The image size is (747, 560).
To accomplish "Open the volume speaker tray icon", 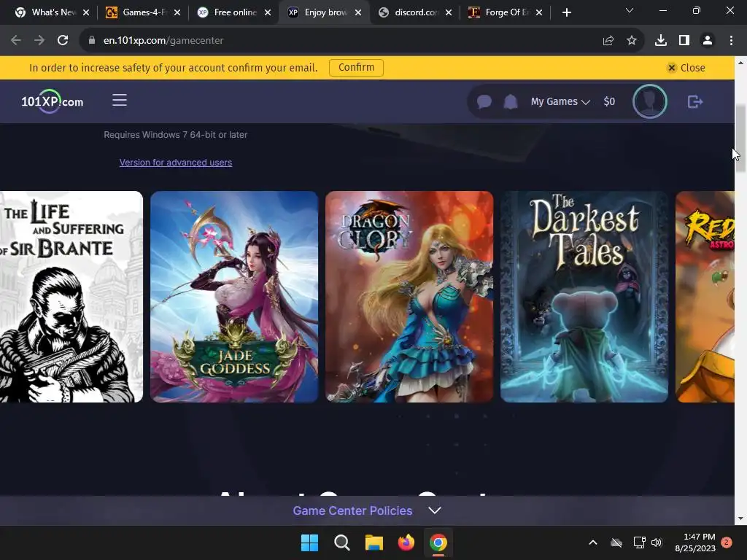I will (657, 542).
